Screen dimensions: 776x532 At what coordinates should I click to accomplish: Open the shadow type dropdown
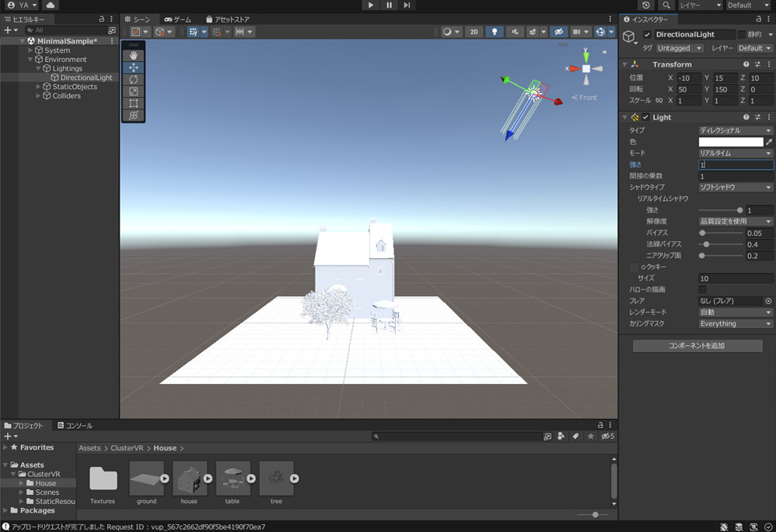(736, 187)
